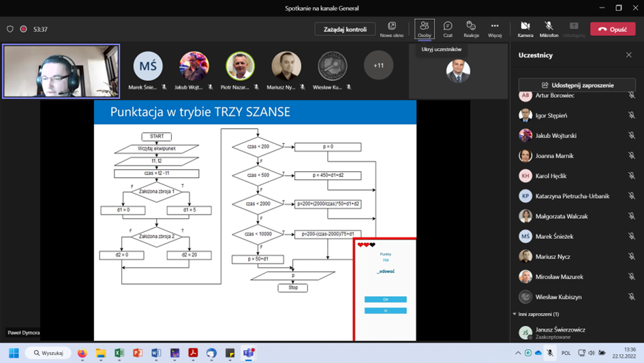The image size is (644, 363).
Task: Open the Windows Start menu
Action: [14, 353]
